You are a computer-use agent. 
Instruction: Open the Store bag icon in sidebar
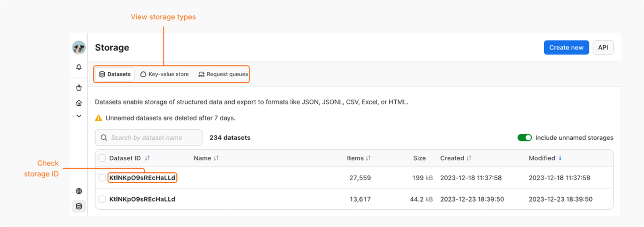pos(79,88)
